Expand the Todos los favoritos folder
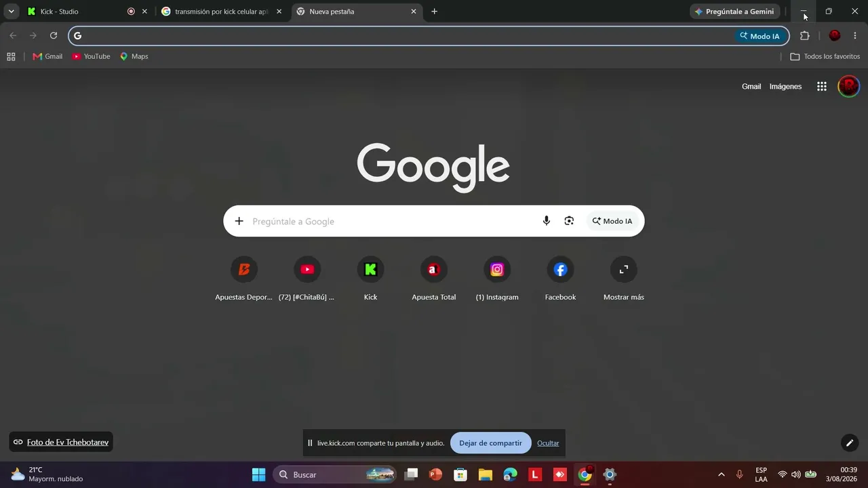 [825, 56]
